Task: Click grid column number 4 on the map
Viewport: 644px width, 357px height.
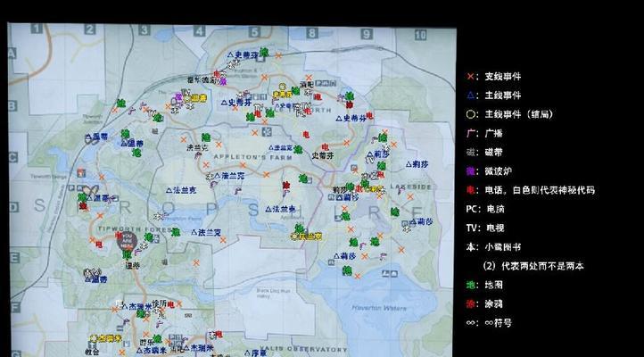Action: [x=199, y=31]
